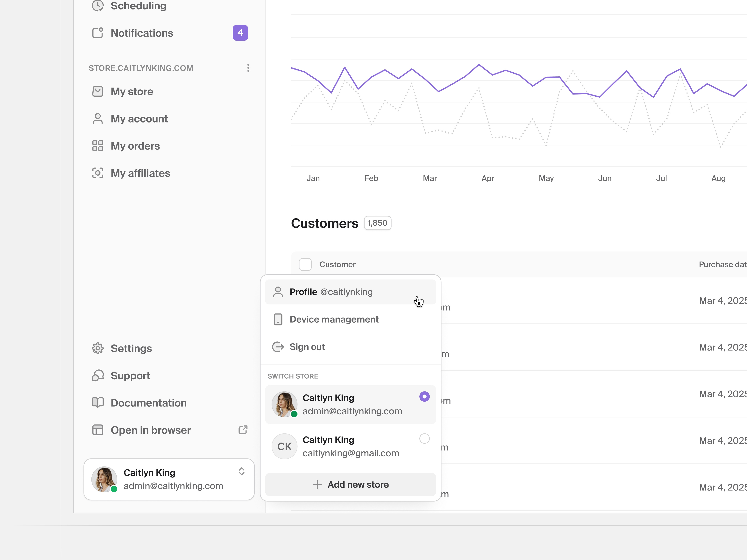This screenshot has height=560, width=747.
Task: Open the Scheduling clock icon
Action: coord(98,5)
